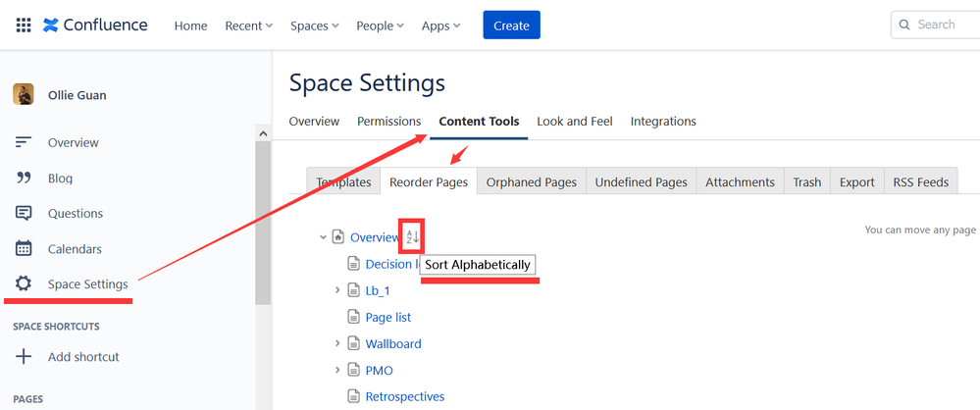The image size is (980, 410).
Task: Open the Overview page link in tree
Action: point(375,237)
